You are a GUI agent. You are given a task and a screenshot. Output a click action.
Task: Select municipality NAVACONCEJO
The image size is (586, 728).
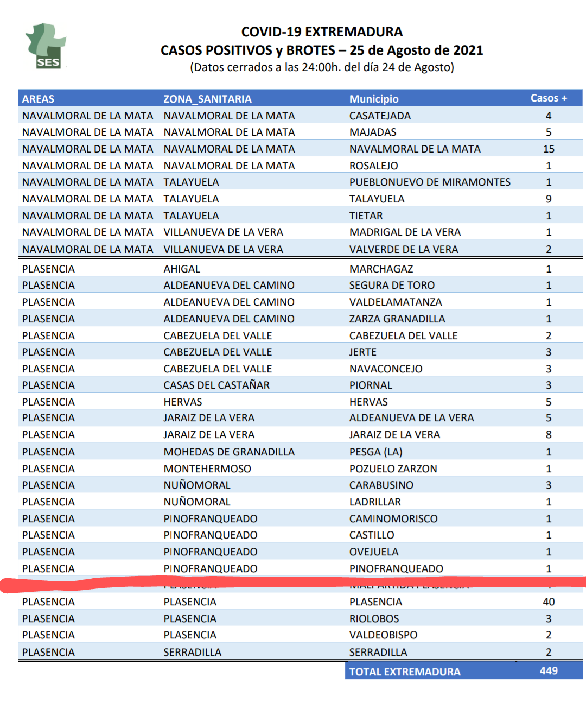pos(386,369)
